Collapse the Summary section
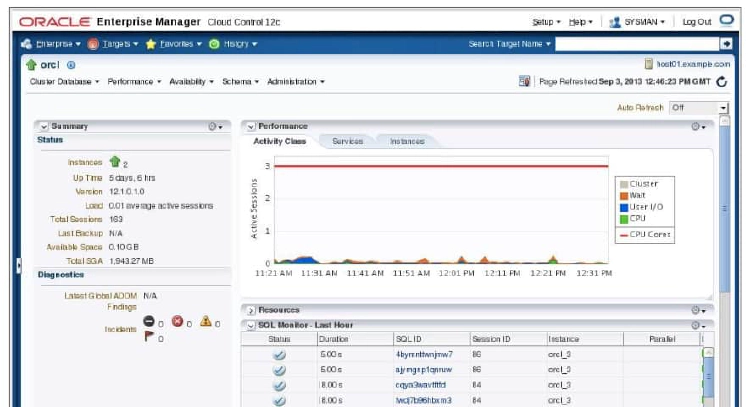Screen dimensions: 750x407 pos(44,127)
